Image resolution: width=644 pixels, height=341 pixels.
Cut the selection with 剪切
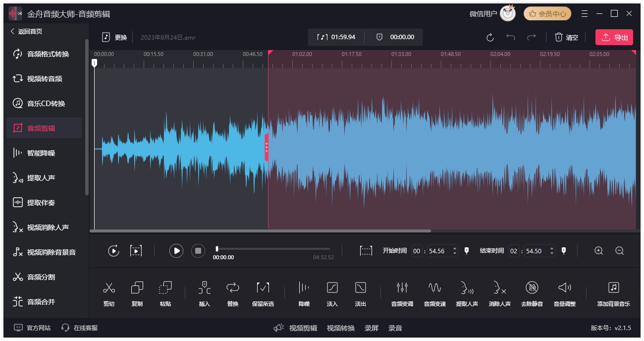(109, 294)
